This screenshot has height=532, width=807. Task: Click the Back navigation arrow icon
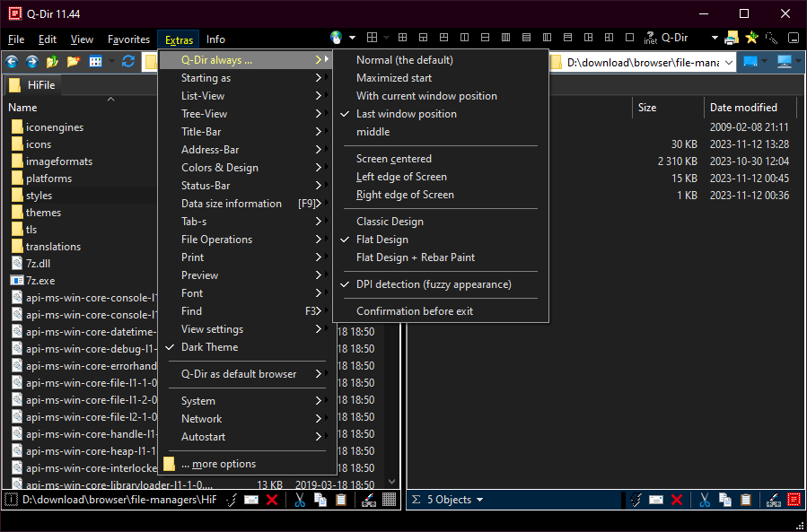point(12,61)
